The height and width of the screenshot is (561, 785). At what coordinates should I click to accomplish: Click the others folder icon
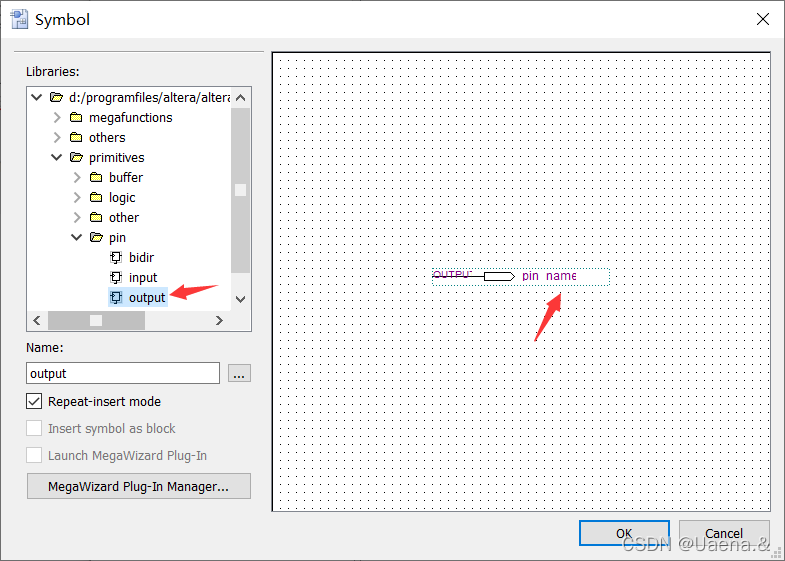76,137
